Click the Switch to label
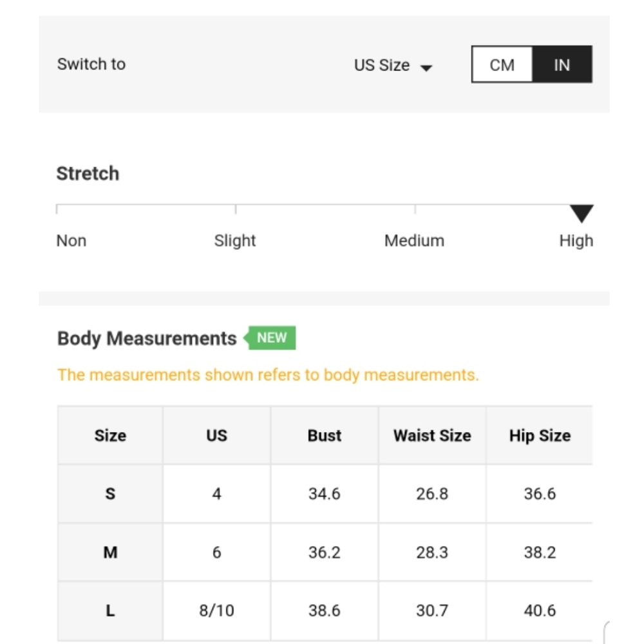This screenshot has height=644, width=644. pyautogui.click(x=91, y=64)
